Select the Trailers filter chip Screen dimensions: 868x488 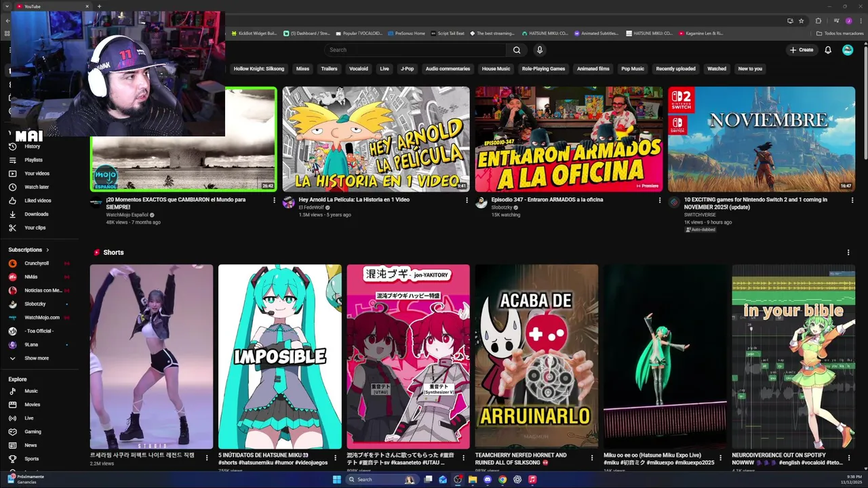[329, 68]
